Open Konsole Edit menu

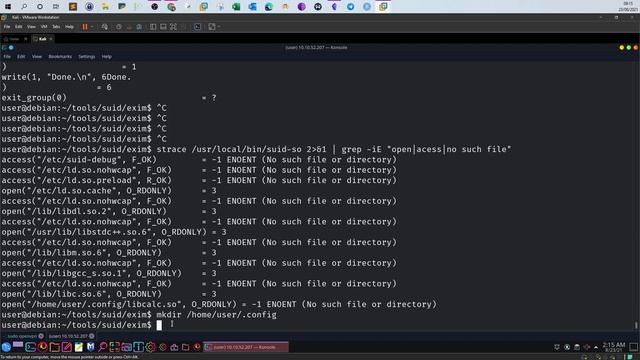(x=21, y=57)
